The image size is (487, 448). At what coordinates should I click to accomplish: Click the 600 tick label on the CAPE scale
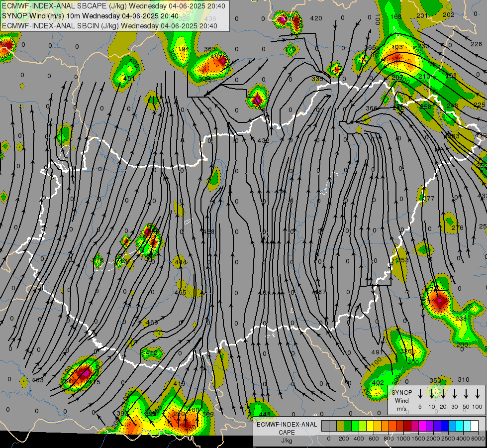[374, 439]
